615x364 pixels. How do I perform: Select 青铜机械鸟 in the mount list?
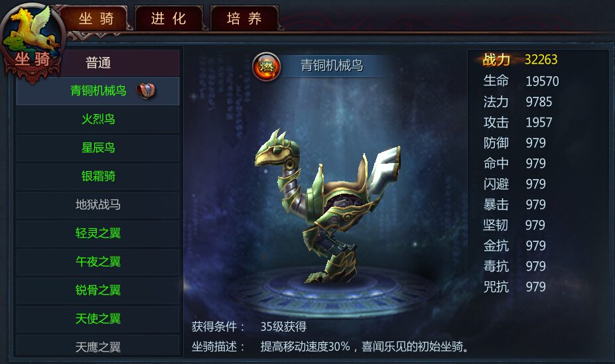98,91
